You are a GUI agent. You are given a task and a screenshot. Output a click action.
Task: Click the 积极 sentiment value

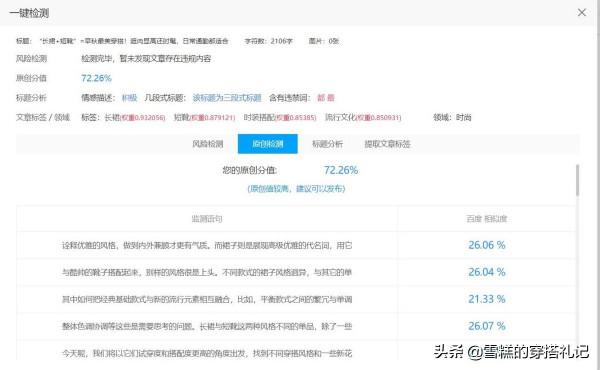(129, 98)
